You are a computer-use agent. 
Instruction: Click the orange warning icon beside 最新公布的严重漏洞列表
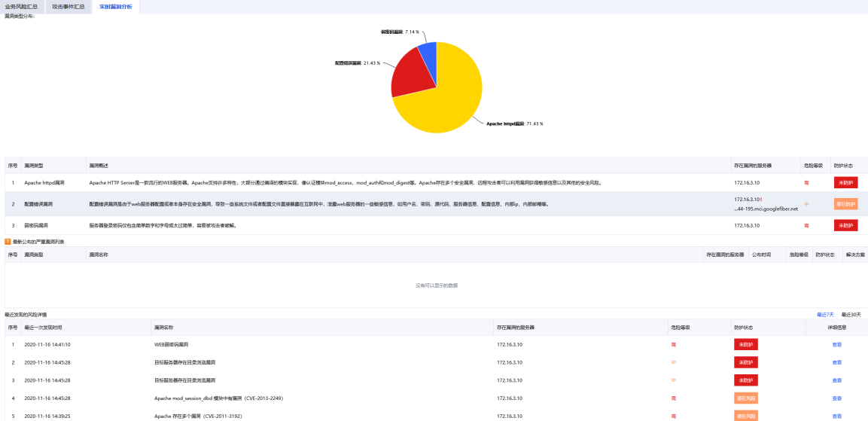click(8, 242)
